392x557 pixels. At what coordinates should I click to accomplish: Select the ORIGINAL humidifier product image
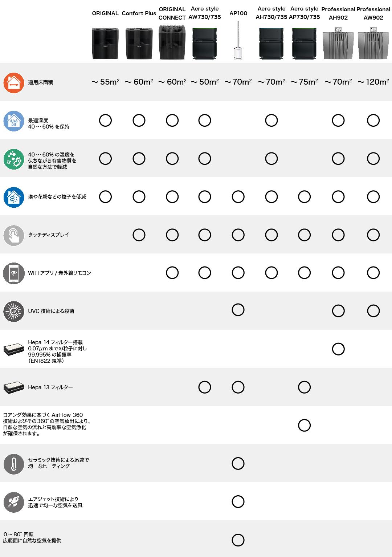(105, 44)
